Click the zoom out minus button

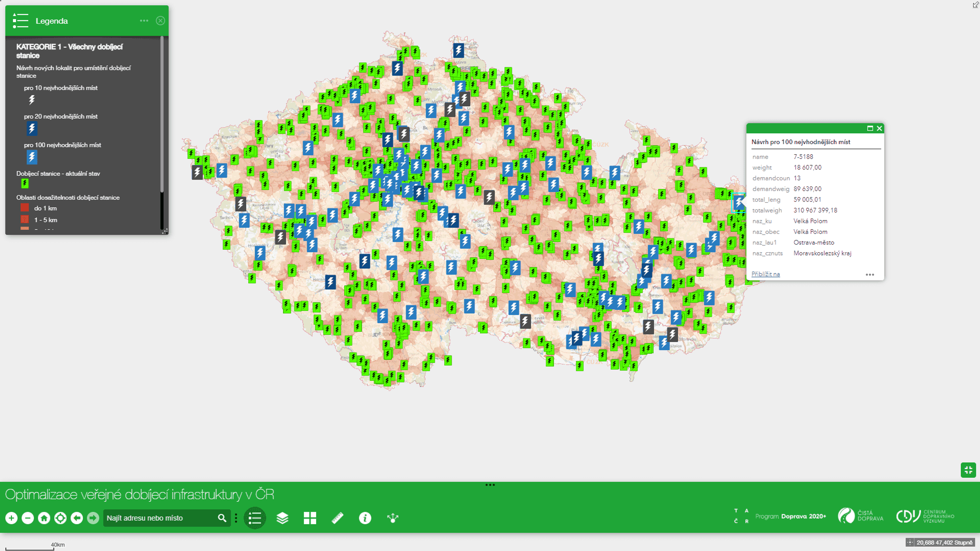point(28,518)
